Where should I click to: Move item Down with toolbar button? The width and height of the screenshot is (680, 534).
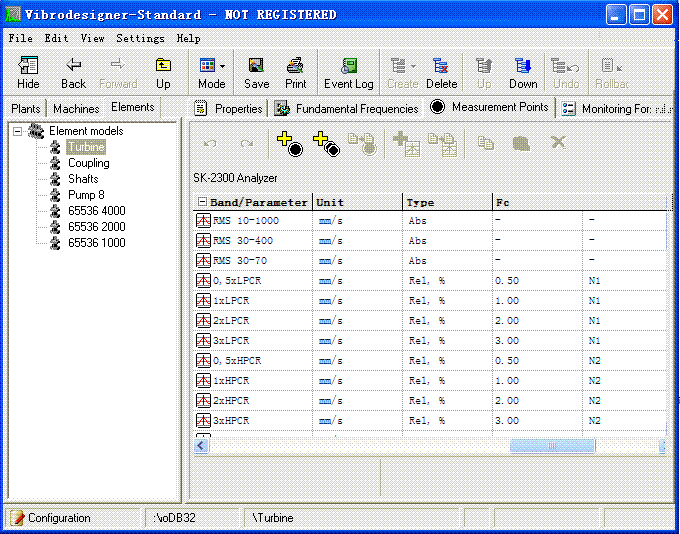523,72
